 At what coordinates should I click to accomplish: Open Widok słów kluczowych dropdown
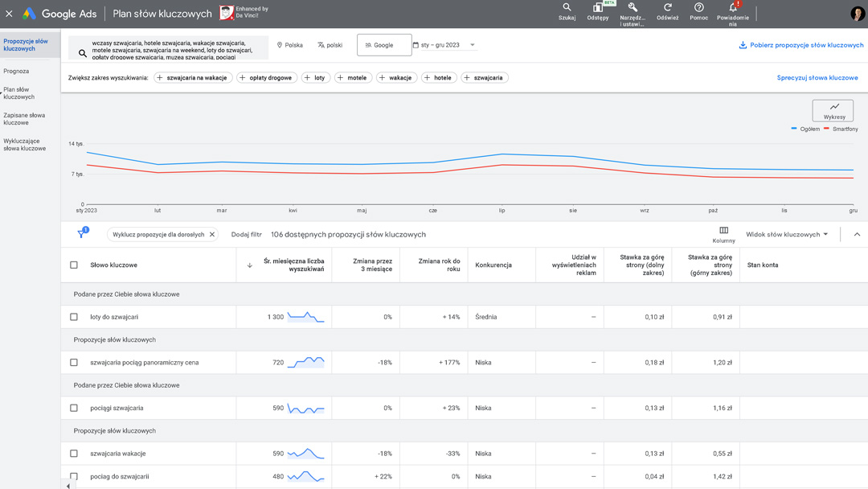(x=787, y=235)
